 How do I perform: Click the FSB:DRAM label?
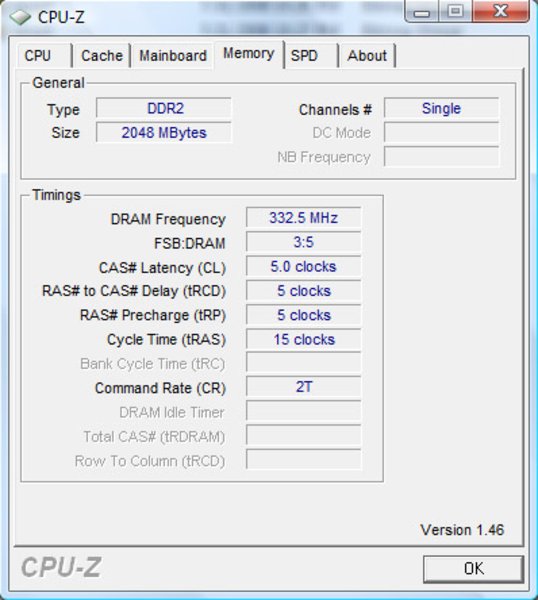189,243
